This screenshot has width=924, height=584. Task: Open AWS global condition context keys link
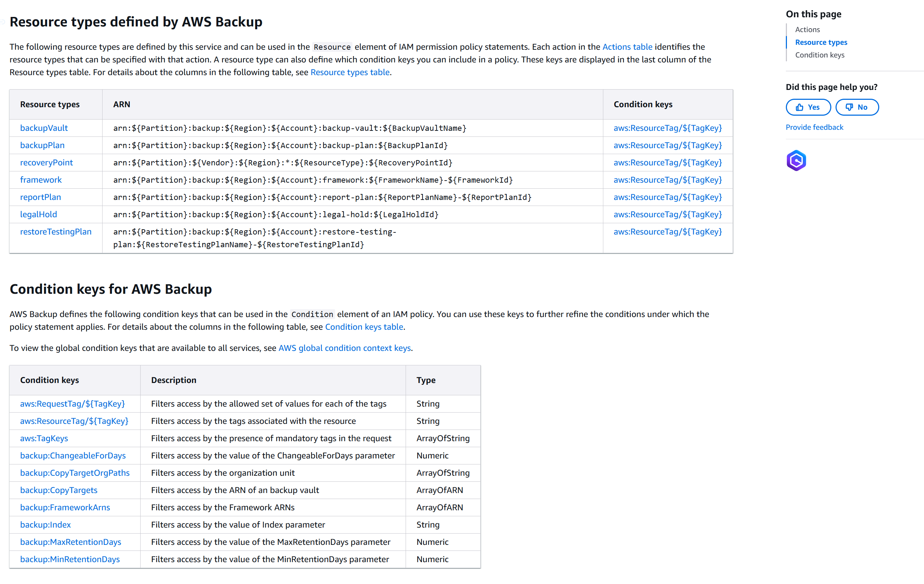click(344, 348)
